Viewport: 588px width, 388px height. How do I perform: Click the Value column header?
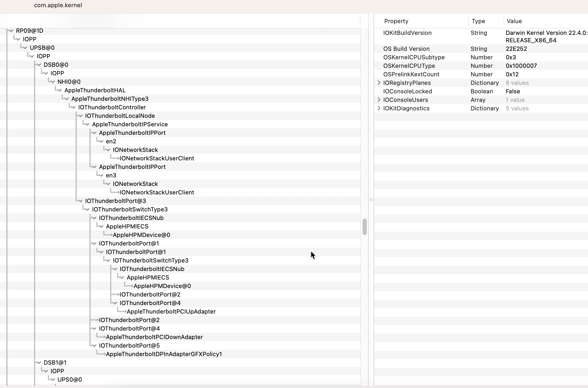514,21
